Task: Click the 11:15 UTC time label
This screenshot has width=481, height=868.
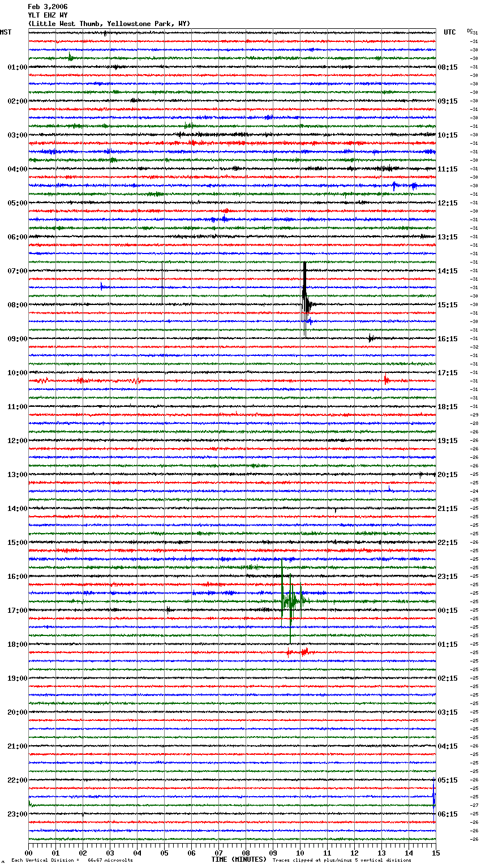Action: point(448,169)
